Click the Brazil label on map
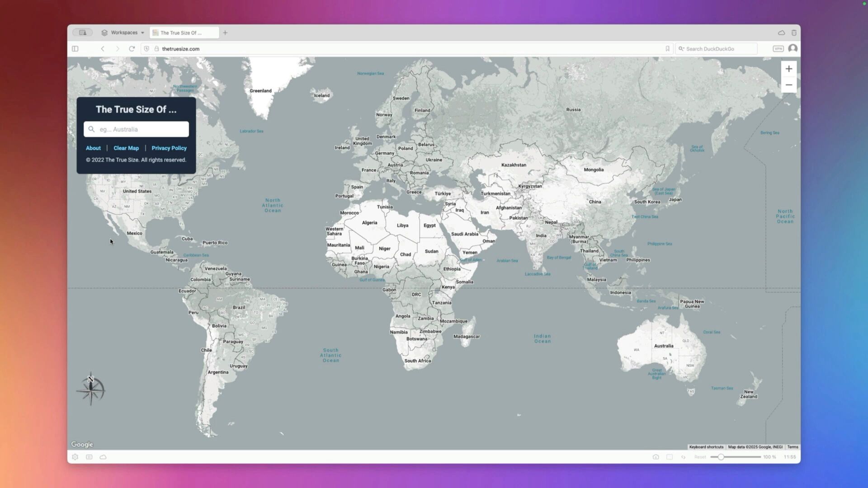This screenshot has width=868, height=488. 239,307
